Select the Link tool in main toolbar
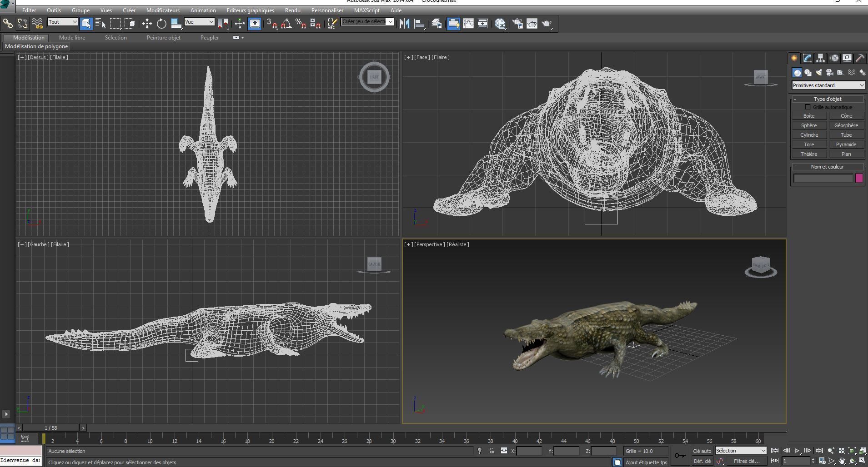Screen dimensions: 868x467 8,23
